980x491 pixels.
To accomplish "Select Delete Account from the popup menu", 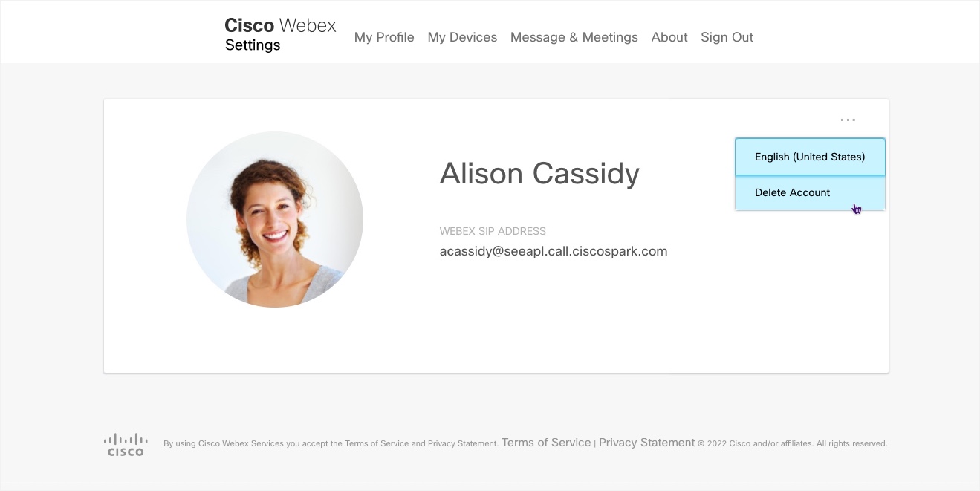I will point(810,192).
